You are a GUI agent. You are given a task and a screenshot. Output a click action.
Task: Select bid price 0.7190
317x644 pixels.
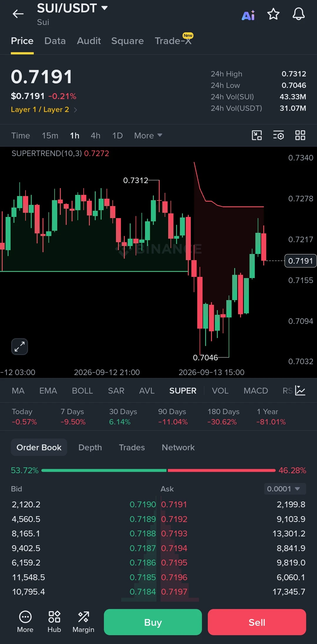coord(143,504)
